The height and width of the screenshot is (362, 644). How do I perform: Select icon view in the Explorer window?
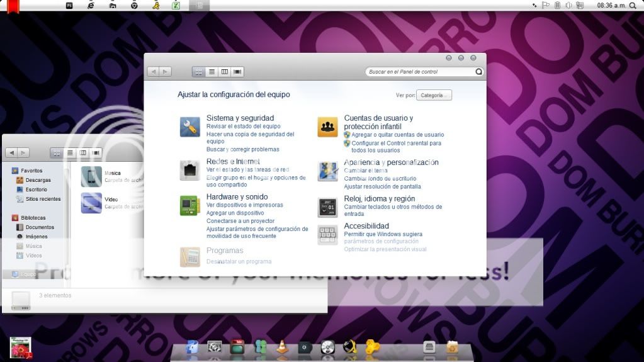pos(57,153)
